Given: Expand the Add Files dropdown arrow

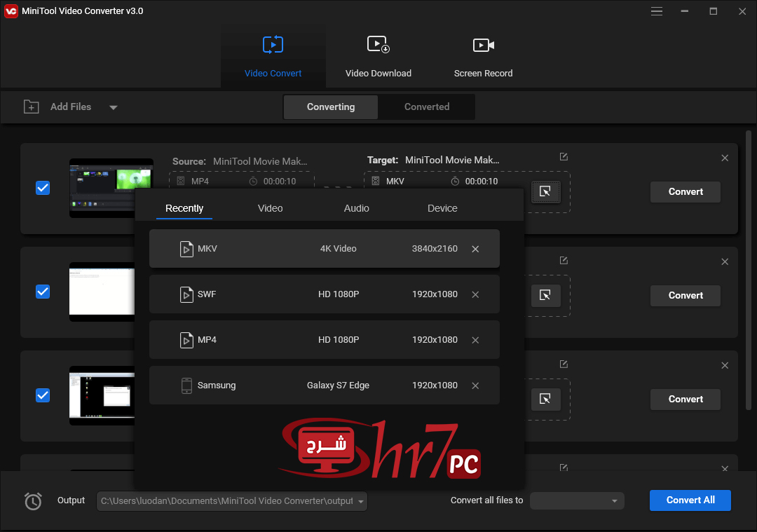Looking at the screenshot, I should click(114, 107).
